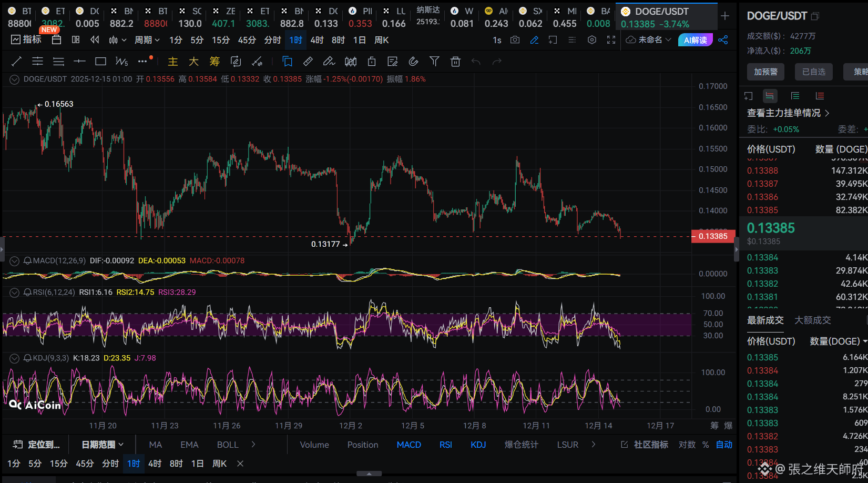The height and width of the screenshot is (483, 868).
Task: Toggle the MACD indicator off
Action: [x=409, y=445]
